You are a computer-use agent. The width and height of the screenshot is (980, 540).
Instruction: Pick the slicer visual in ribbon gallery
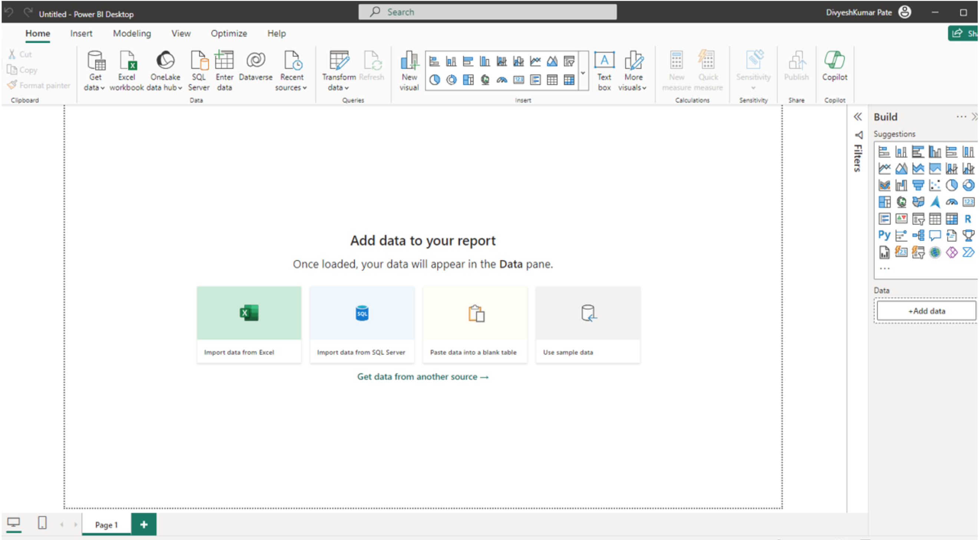tap(569, 61)
